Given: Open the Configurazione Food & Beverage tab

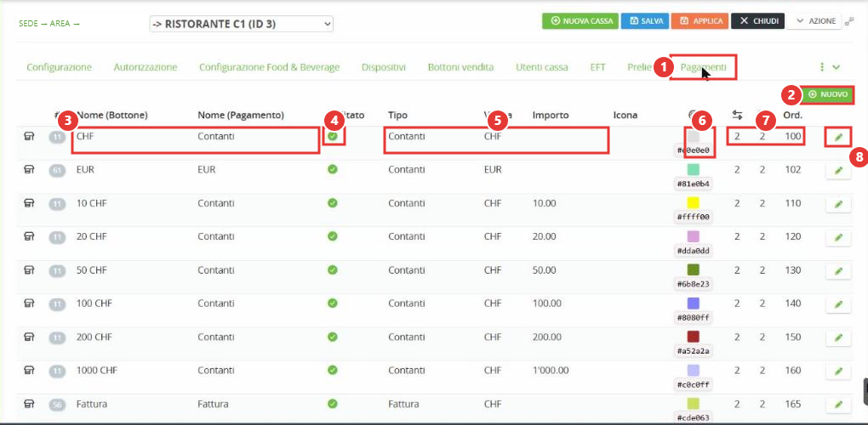Looking at the screenshot, I should coord(270,67).
